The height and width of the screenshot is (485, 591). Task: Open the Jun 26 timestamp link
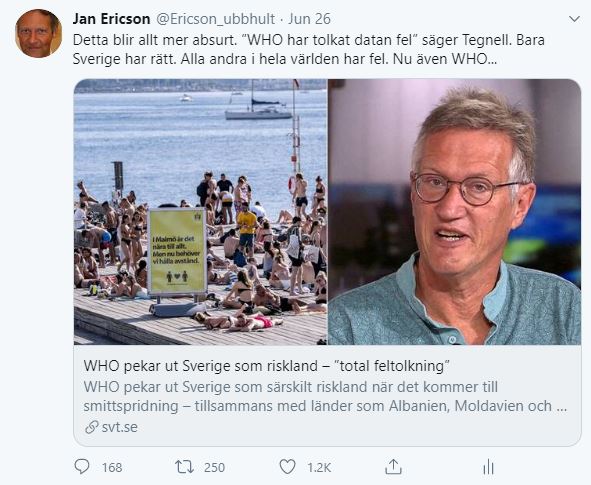pyautogui.click(x=309, y=19)
